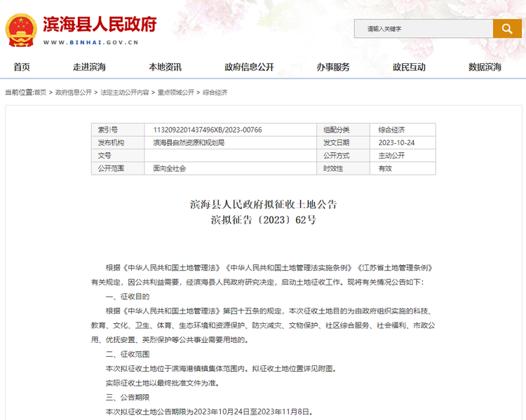Click the 滨海县人民政府 site title
The width and height of the screenshot is (526, 420).
[100, 24]
